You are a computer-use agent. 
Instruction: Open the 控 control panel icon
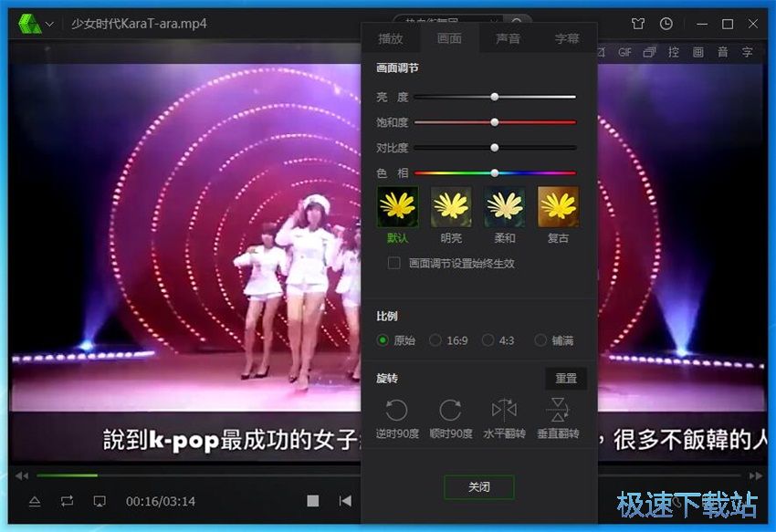click(674, 52)
